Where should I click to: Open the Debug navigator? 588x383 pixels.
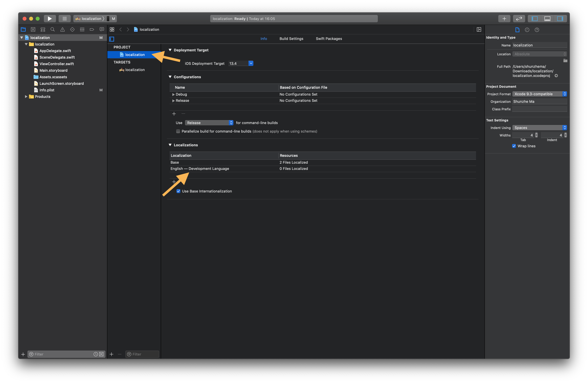82,29
